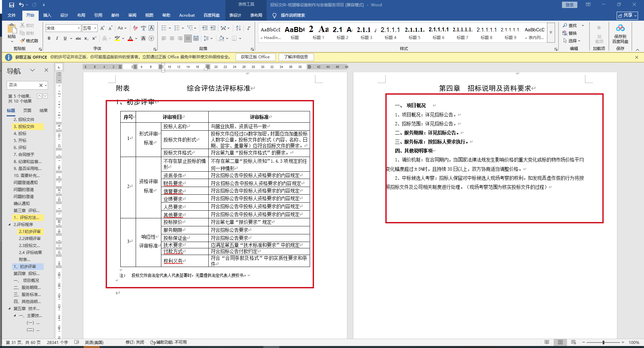The height and width of the screenshot is (348, 644).
Task: Sort the selection with A-Z sort icon
Action: (238, 28)
